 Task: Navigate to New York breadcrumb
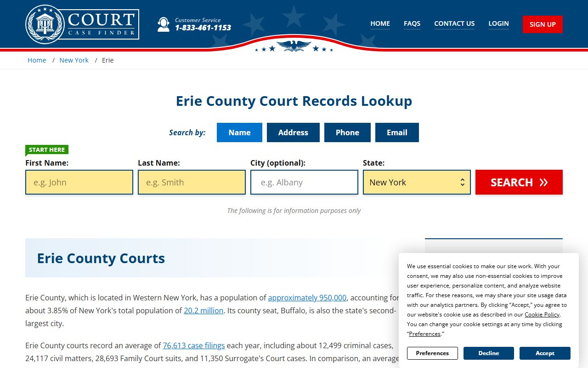click(74, 60)
